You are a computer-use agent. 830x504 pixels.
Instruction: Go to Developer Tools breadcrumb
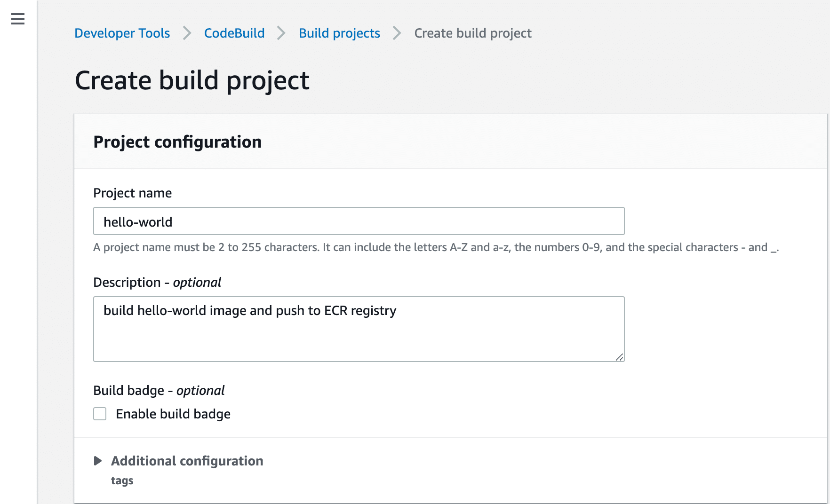pos(122,33)
